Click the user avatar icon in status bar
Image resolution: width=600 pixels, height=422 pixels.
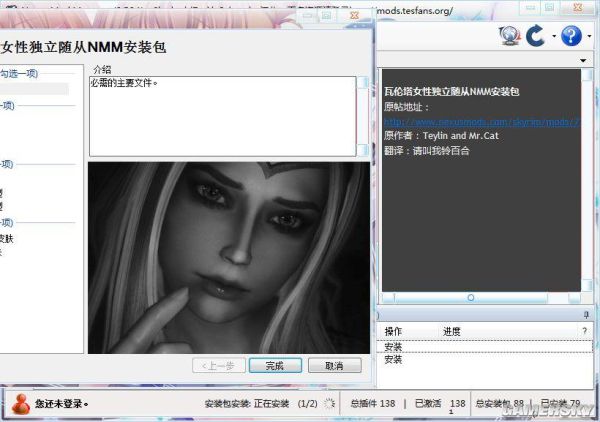(x=21, y=404)
